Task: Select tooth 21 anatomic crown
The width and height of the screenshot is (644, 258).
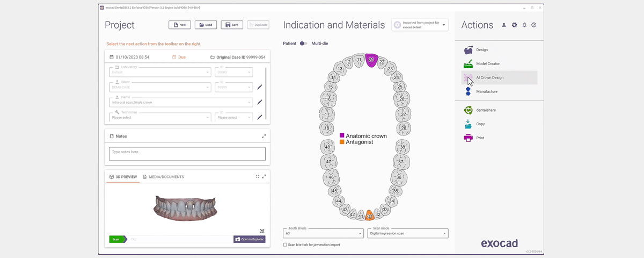Action: tap(371, 60)
